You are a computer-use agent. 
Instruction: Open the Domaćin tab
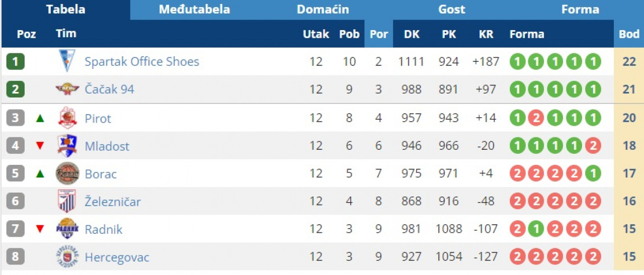point(323,10)
